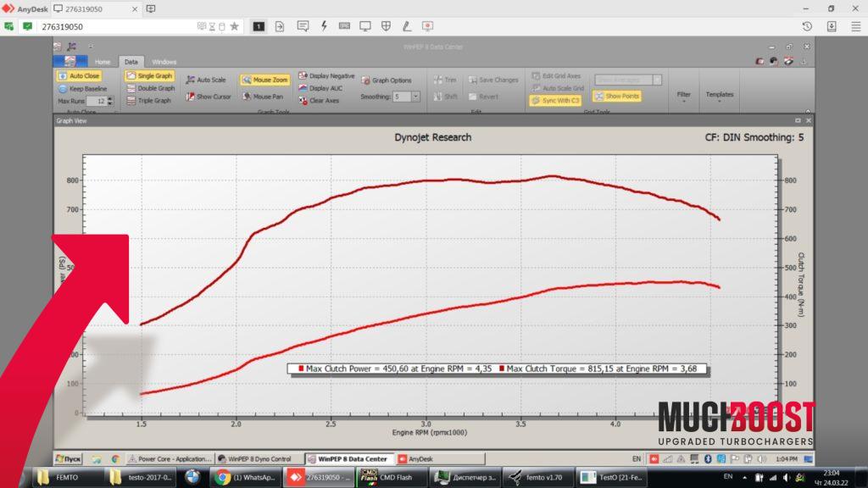
Task: Toggle Show Points on the graph
Action: click(617, 97)
